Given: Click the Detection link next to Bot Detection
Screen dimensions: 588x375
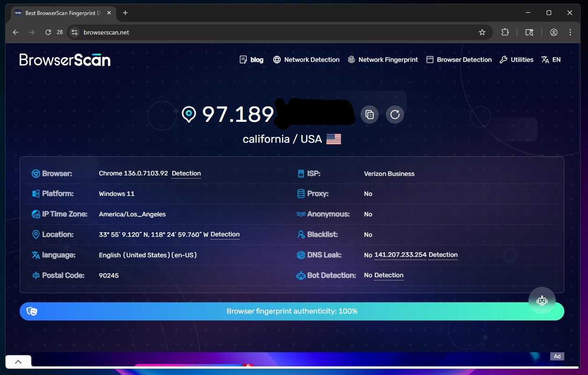Looking at the screenshot, I should pos(389,275).
